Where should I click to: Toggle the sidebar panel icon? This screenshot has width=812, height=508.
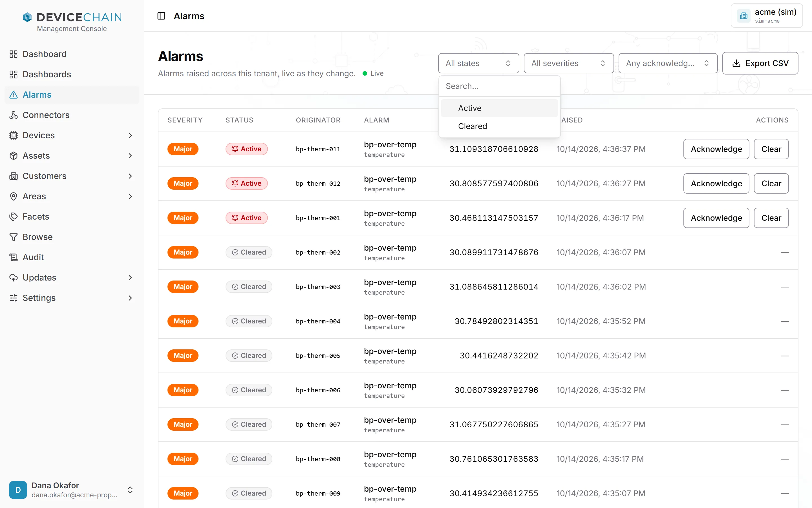pos(161,16)
